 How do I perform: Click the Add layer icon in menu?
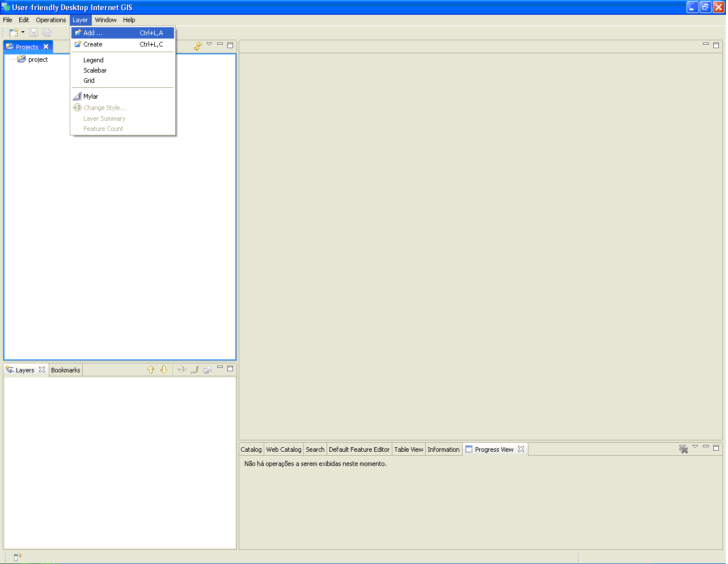coord(78,33)
